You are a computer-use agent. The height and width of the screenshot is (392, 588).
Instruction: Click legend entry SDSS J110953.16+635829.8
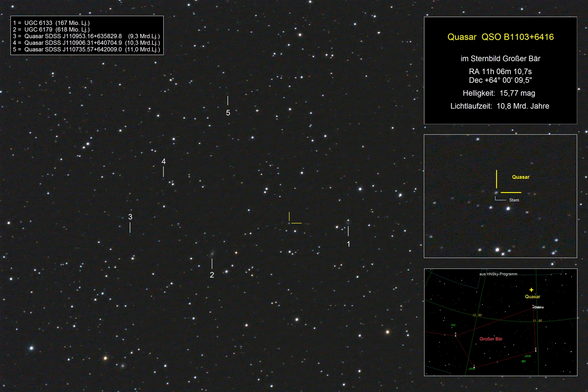point(86,36)
